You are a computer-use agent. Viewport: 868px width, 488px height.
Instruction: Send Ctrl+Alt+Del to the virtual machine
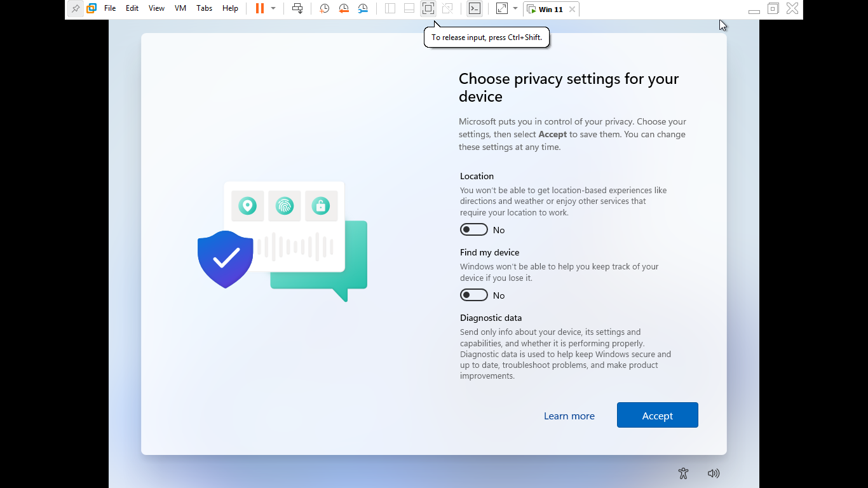pyautogui.click(x=297, y=9)
